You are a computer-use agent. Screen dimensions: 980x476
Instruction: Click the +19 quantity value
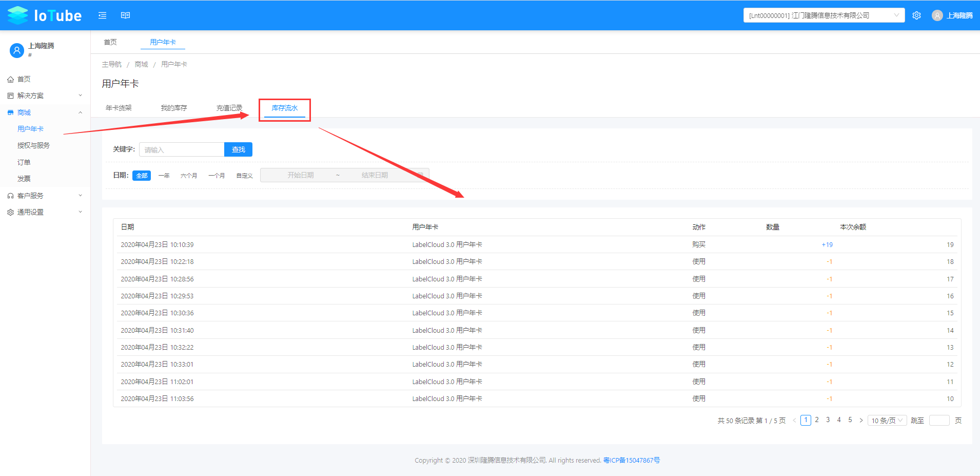point(827,244)
